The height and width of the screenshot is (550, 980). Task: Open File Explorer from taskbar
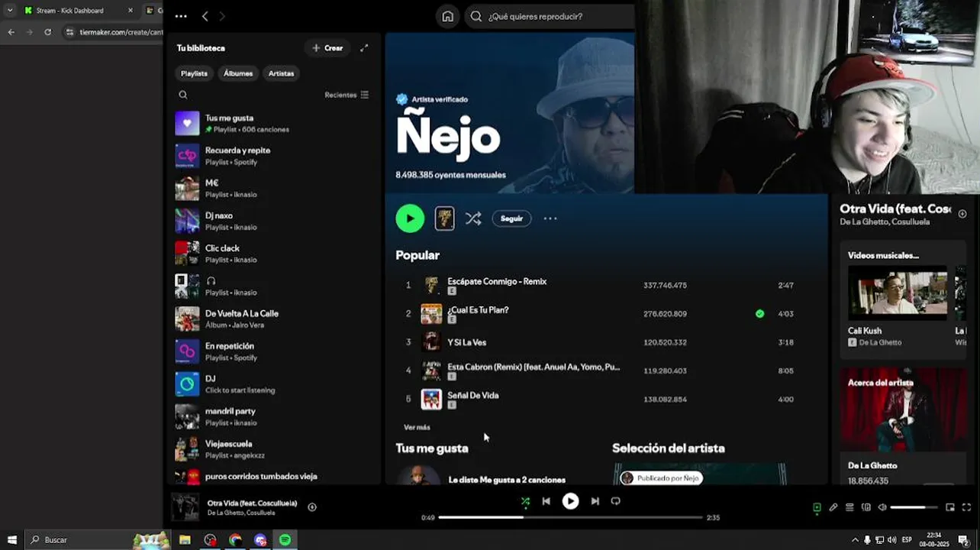tap(185, 540)
